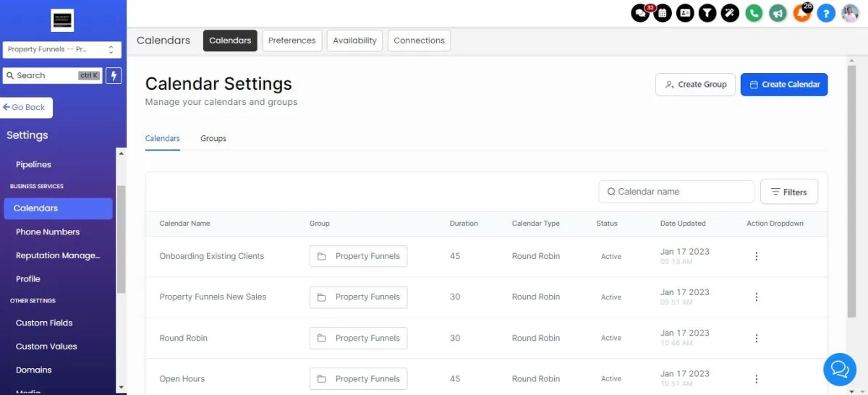The width and height of the screenshot is (868, 395).
Task: Switch to the Groups tab
Action: click(213, 138)
